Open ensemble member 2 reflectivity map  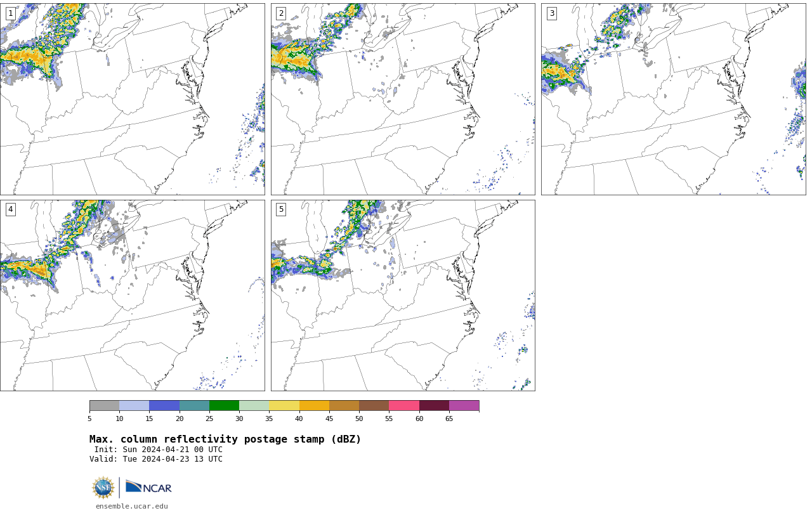[403, 99]
